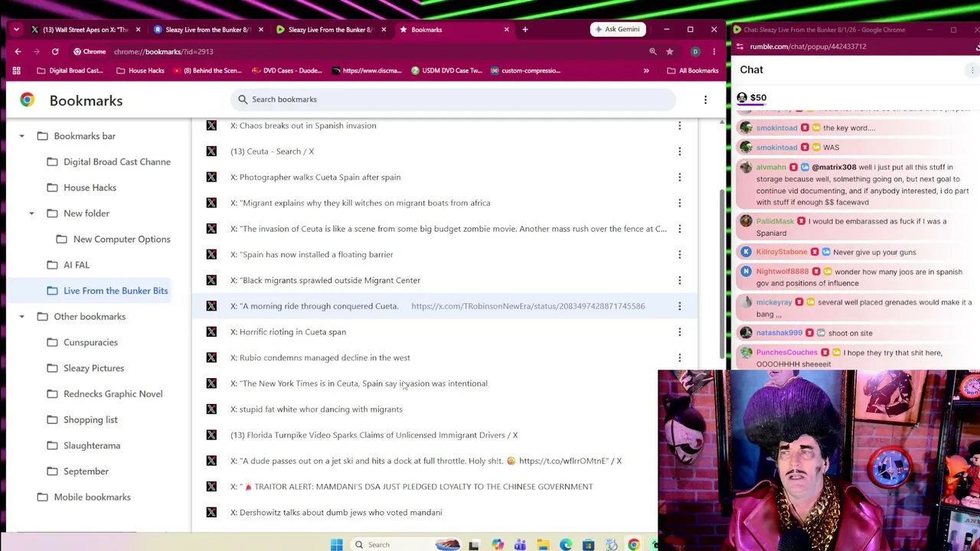
Task: Open the tab search dropdown in Chrome
Action: (17, 29)
